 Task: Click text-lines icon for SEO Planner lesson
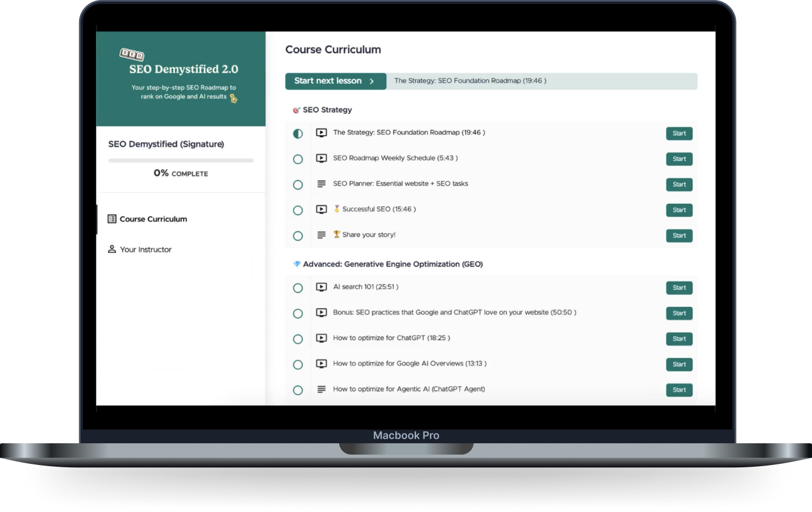[x=321, y=184]
